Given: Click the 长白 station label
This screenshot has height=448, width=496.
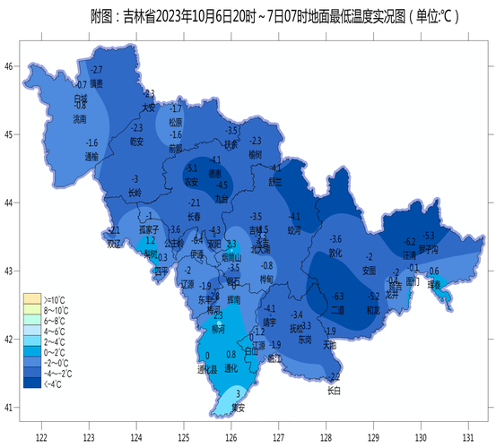Looking at the screenshot, I should (x=334, y=391).
